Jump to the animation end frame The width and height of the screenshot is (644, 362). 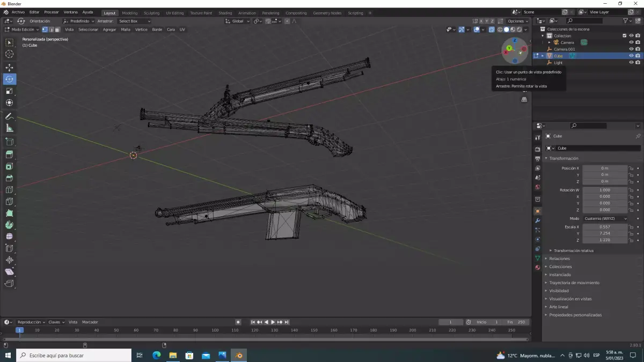click(x=287, y=322)
